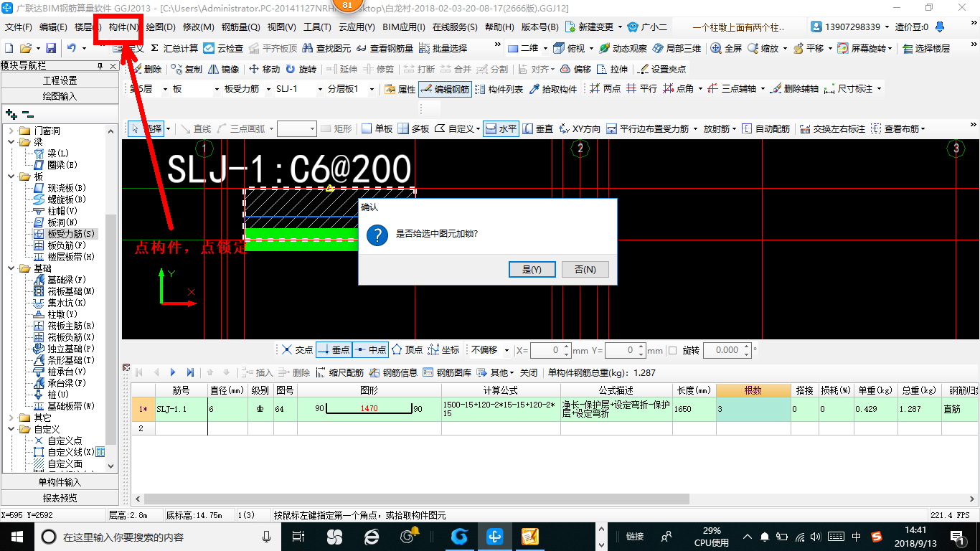The height and width of the screenshot is (551, 980).
Task: Click the Save file icon
Action: (x=51, y=48)
